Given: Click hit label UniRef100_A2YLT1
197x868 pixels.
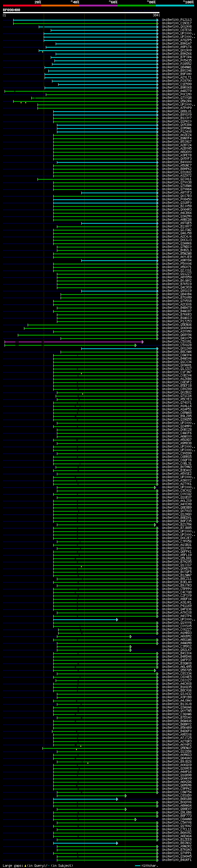Looking at the screenshot, I should click(x=177, y=78).
